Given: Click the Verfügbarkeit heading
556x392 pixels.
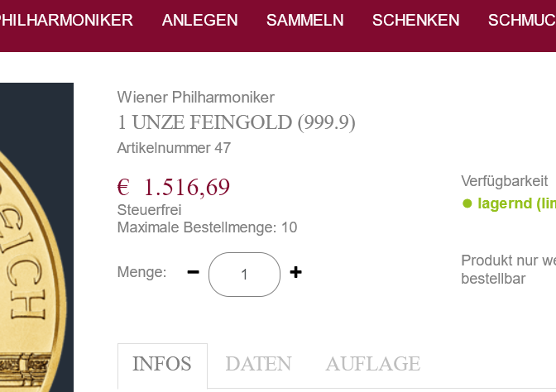Looking at the screenshot, I should pyautogui.click(x=505, y=181).
